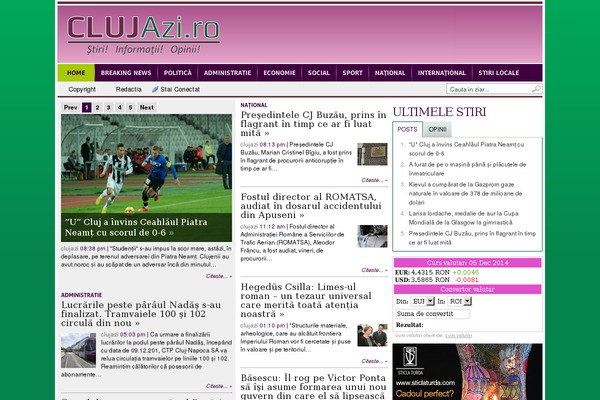Open post Larisa Iordache medalie de aur

pos(463,218)
